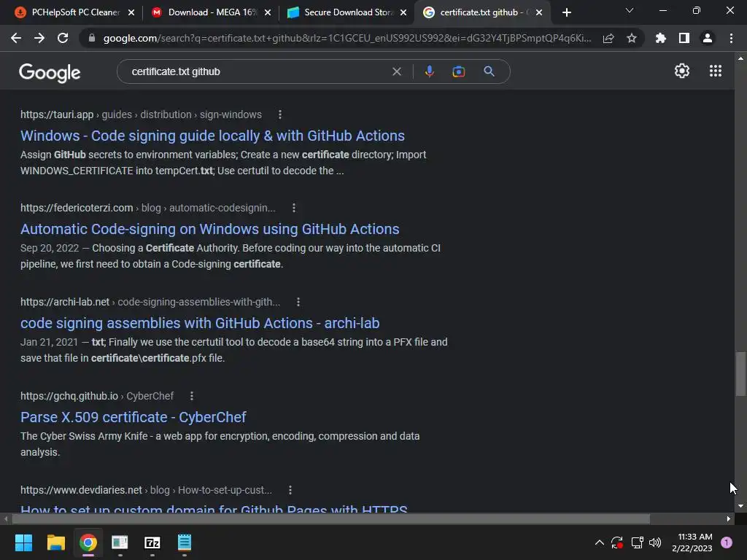This screenshot has height=560, width=747.
Task: View site information via lock icon
Action: [91, 38]
